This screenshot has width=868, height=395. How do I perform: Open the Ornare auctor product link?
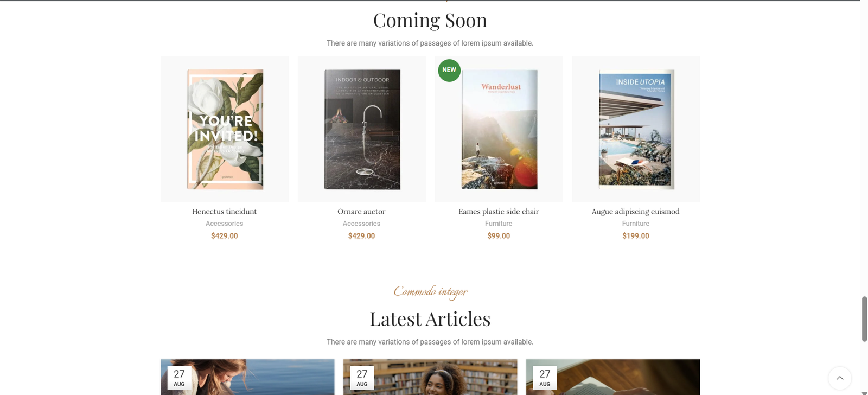[361, 212]
